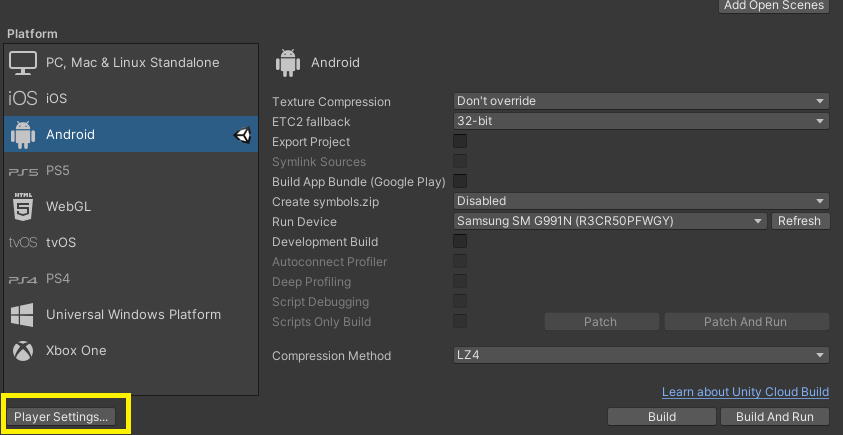This screenshot has width=843, height=435.
Task: Click the Unity logo beside Android
Action: pos(242,134)
